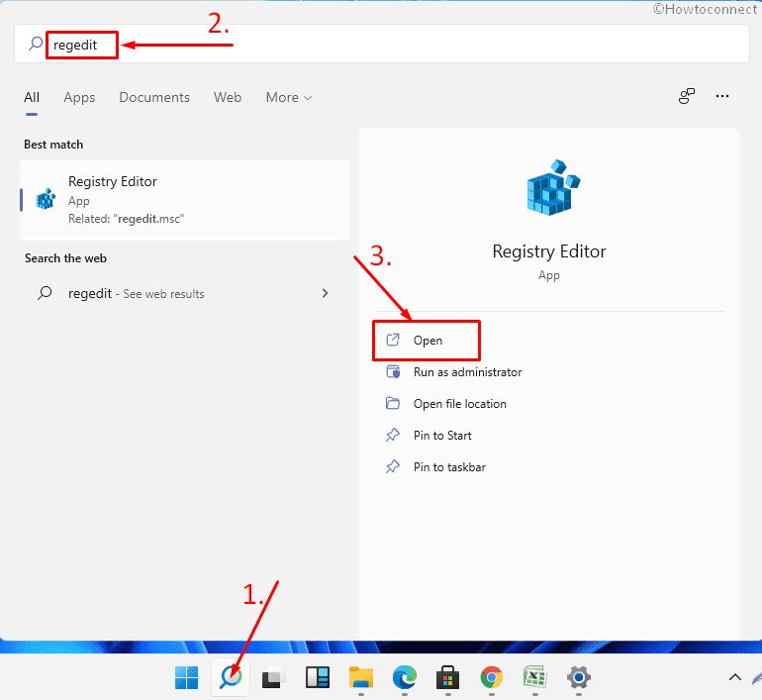Select Pin to taskbar option
Screen dimensions: 762x700
[x=449, y=467]
